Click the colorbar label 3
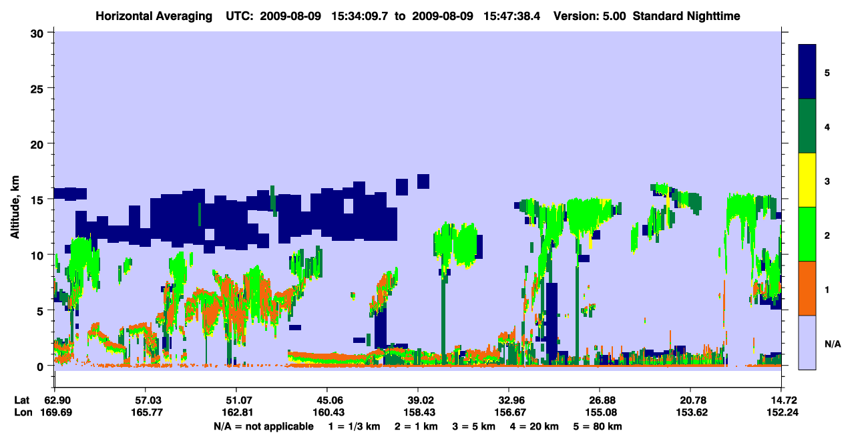The width and height of the screenshot is (868, 445). (x=827, y=181)
